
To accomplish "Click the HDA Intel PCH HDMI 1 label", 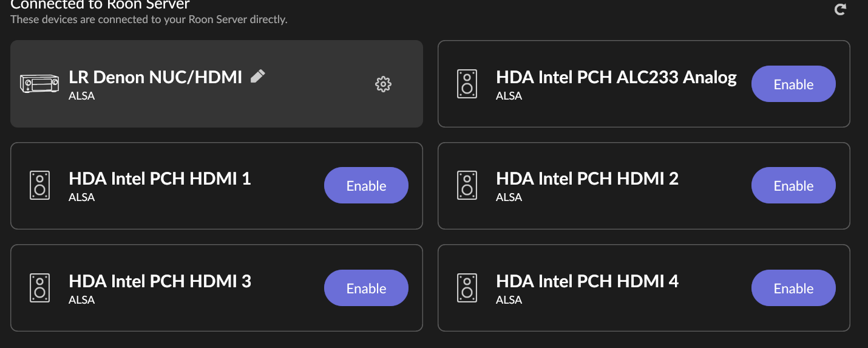I will click(x=160, y=179).
